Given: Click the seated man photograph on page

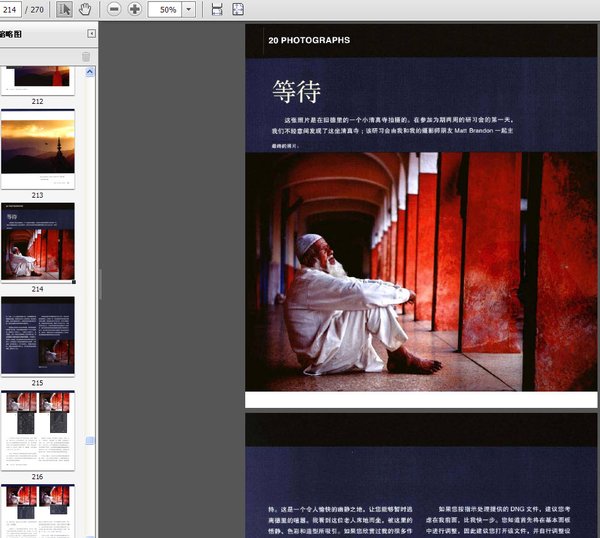Looking at the screenshot, I should [x=421, y=272].
